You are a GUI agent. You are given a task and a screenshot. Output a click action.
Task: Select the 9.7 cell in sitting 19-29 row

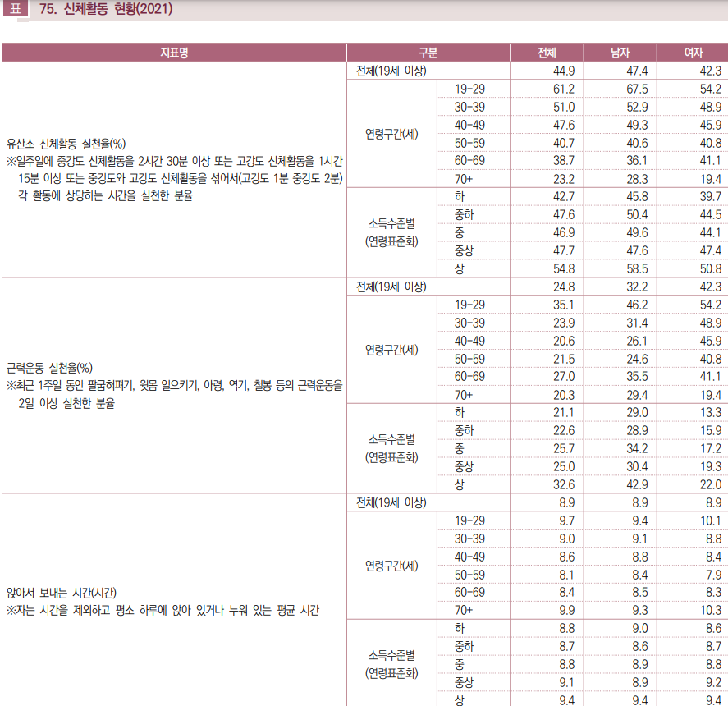(567, 521)
